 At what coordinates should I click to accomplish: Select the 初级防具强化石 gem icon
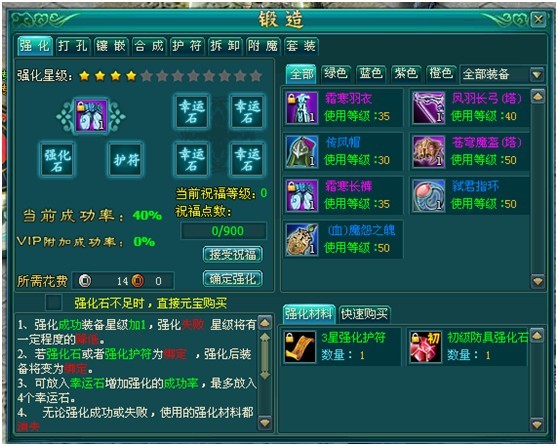point(426,347)
